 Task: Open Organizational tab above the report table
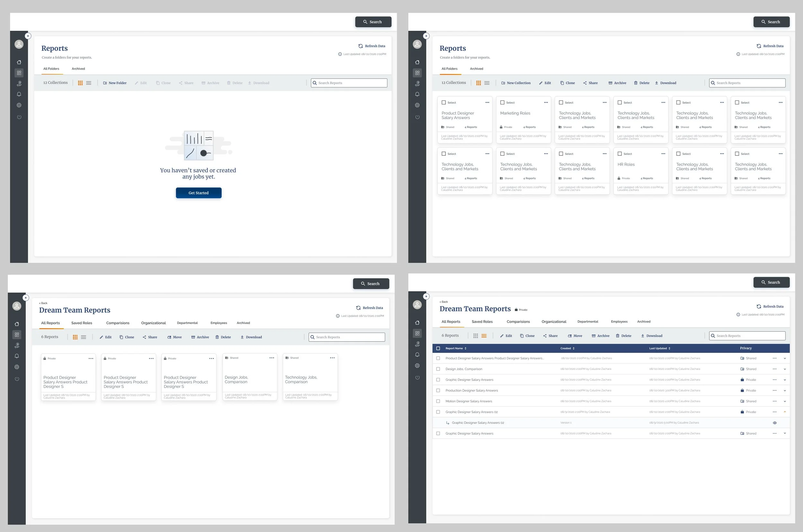point(553,322)
